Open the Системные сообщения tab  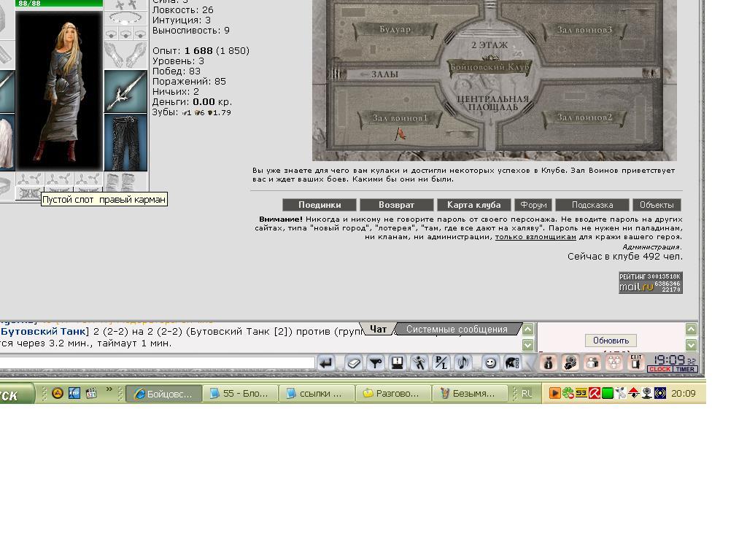(457, 329)
